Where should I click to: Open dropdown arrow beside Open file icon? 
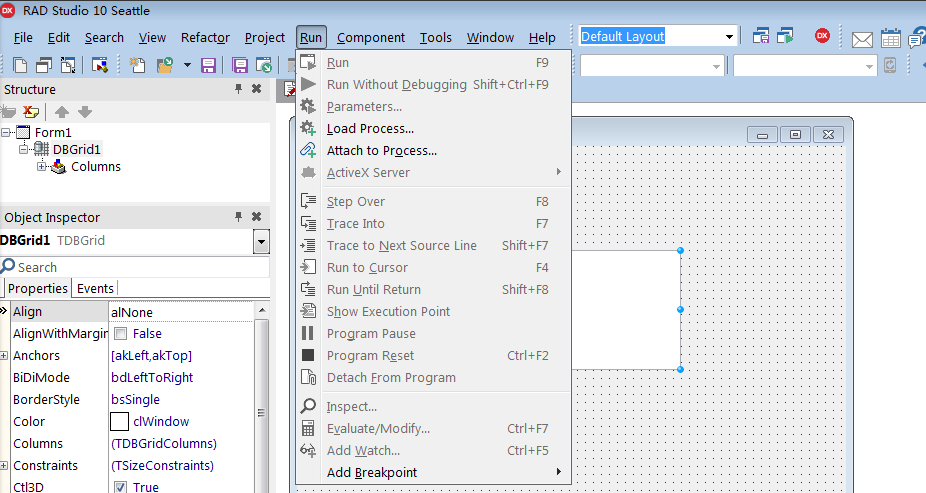[187, 65]
